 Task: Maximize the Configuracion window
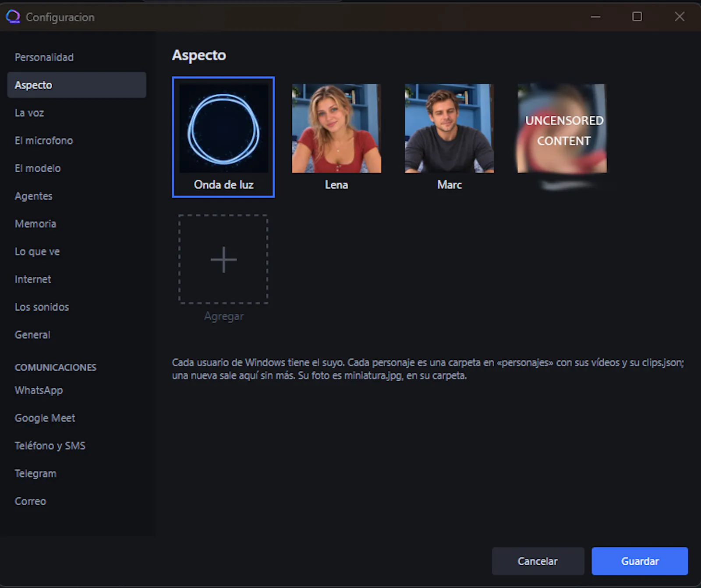637,17
